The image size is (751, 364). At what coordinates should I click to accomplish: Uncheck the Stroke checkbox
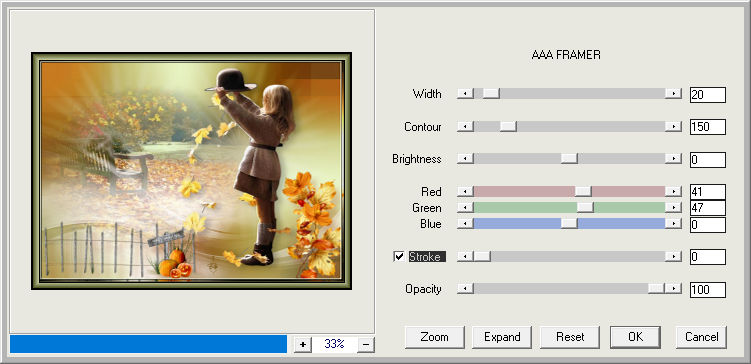pos(399,257)
